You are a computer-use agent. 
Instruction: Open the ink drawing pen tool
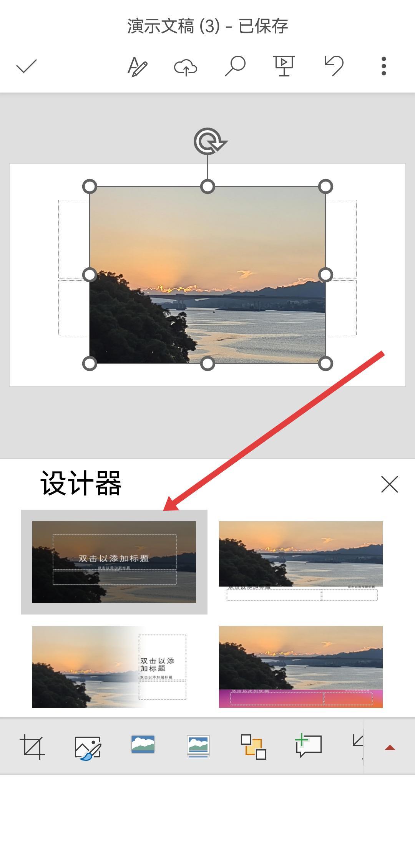[137, 66]
